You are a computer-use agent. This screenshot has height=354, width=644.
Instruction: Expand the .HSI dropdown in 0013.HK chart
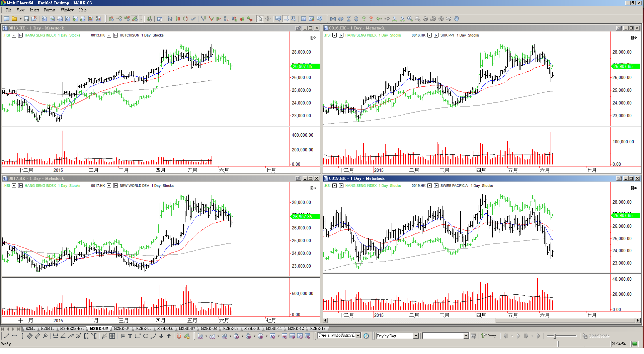tap(14, 35)
